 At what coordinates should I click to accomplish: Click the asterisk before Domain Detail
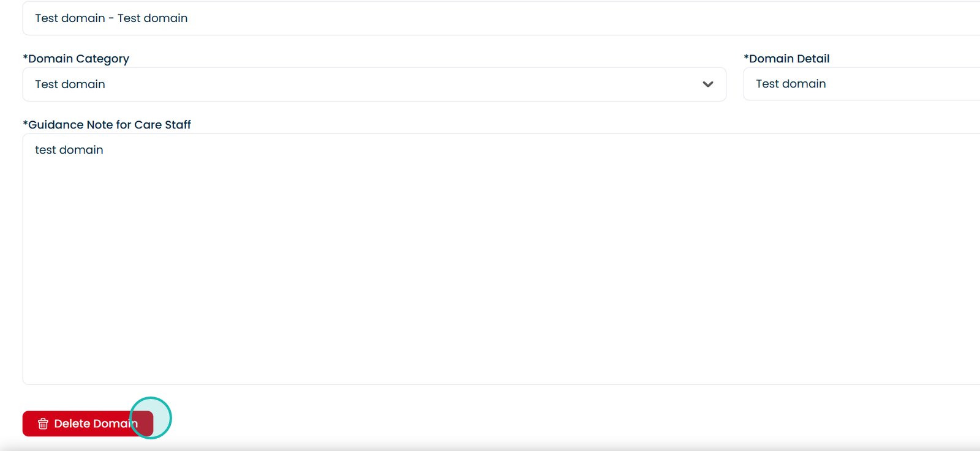pos(746,58)
